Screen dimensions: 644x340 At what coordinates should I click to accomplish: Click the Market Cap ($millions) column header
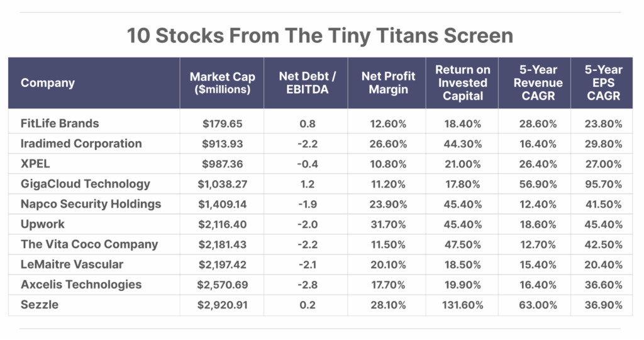223,83
